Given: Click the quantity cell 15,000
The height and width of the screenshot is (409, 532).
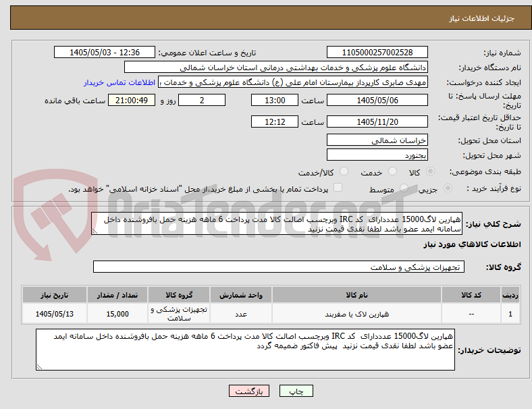Looking at the screenshot, I should [117, 314].
